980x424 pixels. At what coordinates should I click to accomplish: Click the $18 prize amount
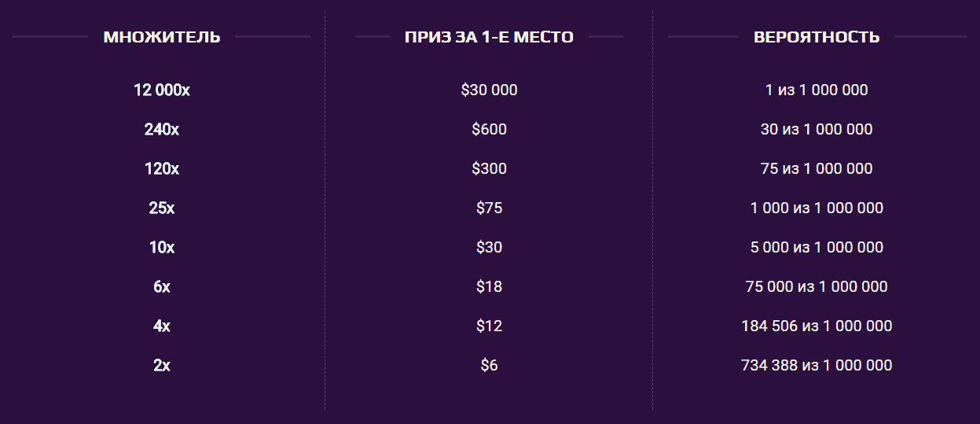point(489,287)
